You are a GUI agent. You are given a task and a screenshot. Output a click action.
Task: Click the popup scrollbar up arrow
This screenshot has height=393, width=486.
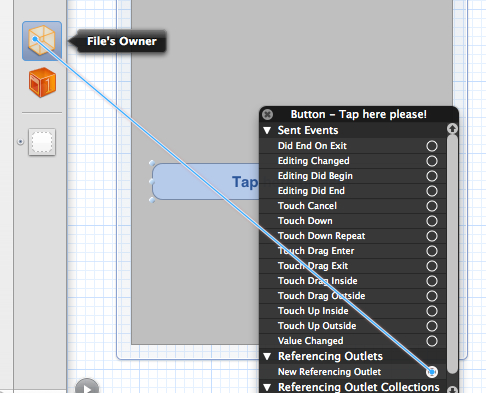[452, 129]
